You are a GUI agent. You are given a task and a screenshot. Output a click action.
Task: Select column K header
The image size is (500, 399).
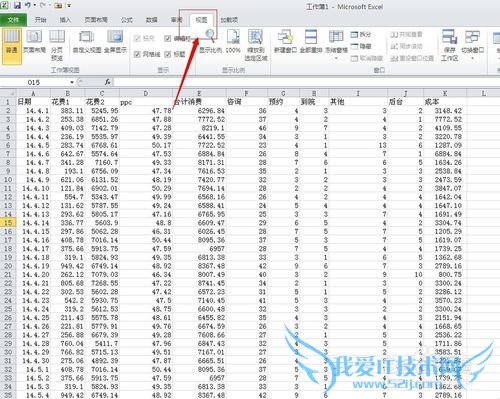click(x=445, y=93)
